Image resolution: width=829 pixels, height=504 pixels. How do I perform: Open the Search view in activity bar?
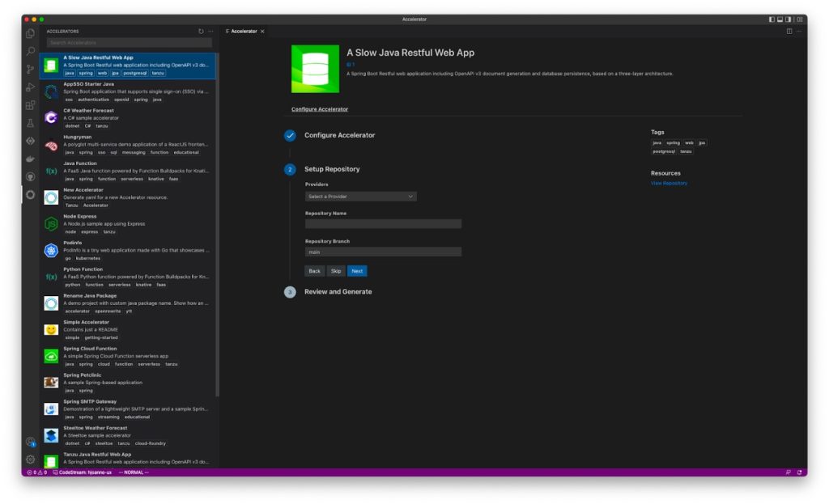click(30, 51)
